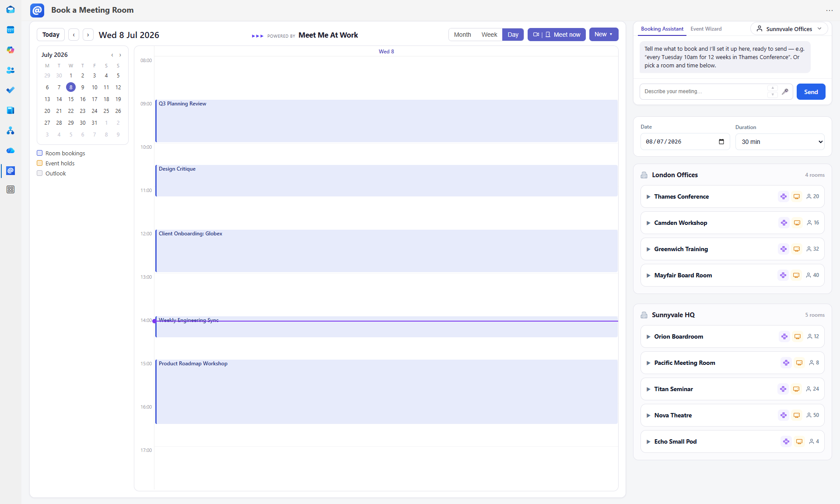The width and height of the screenshot is (840, 504).
Task: Open the Event Wizard tab
Action: (706, 29)
